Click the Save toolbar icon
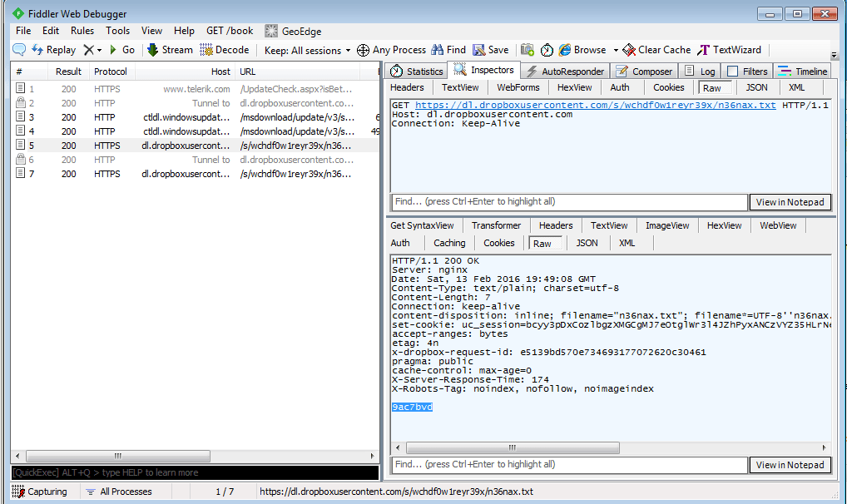The height and width of the screenshot is (504, 847). (491, 50)
